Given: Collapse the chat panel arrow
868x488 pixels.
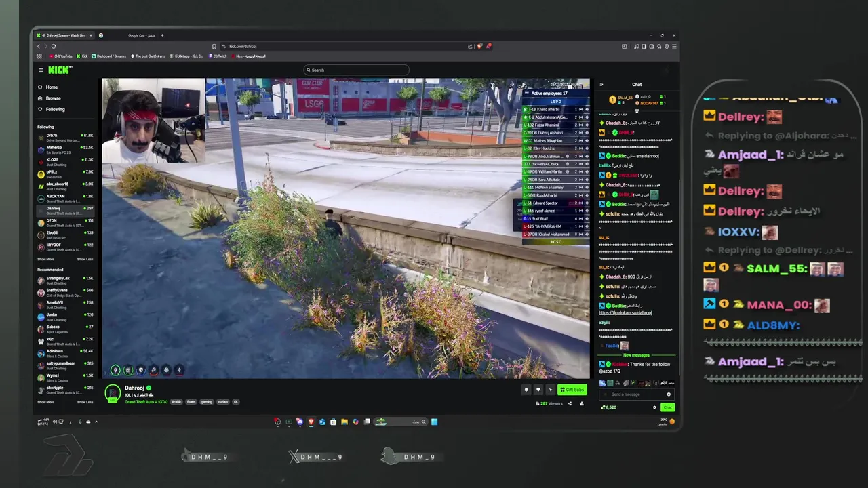Looking at the screenshot, I should coord(601,85).
